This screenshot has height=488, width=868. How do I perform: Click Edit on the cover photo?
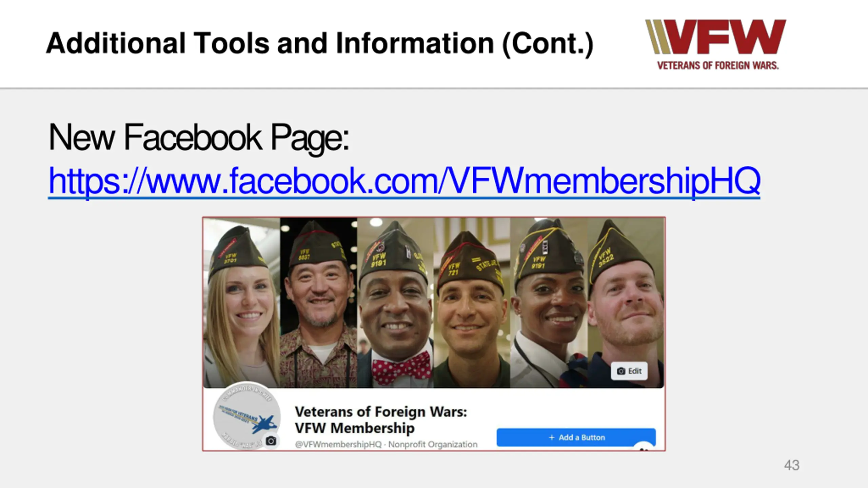click(x=629, y=371)
